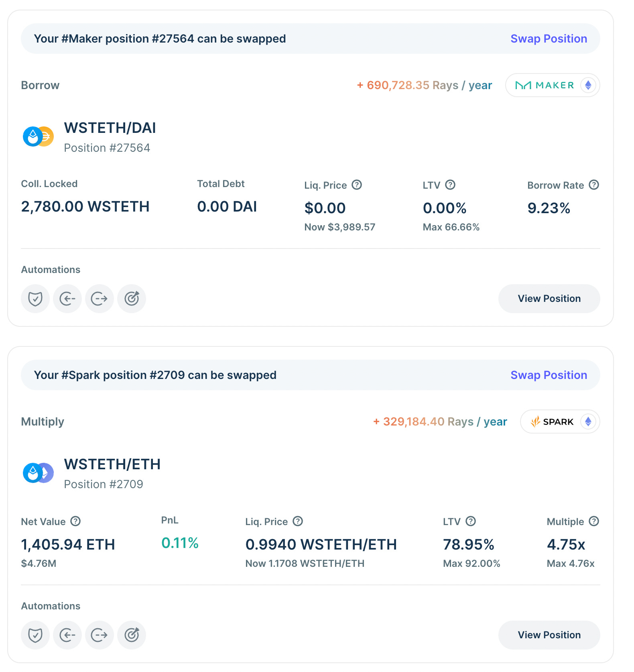
Task: Click left-arrow auto-buy icon in Maker card
Action: click(x=67, y=299)
